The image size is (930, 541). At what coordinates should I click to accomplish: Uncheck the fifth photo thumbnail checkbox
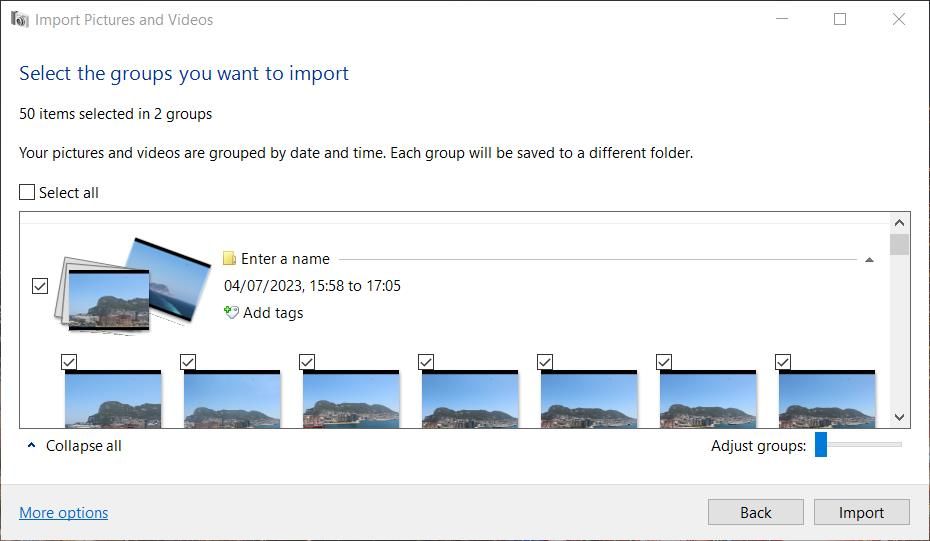pyautogui.click(x=545, y=362)
